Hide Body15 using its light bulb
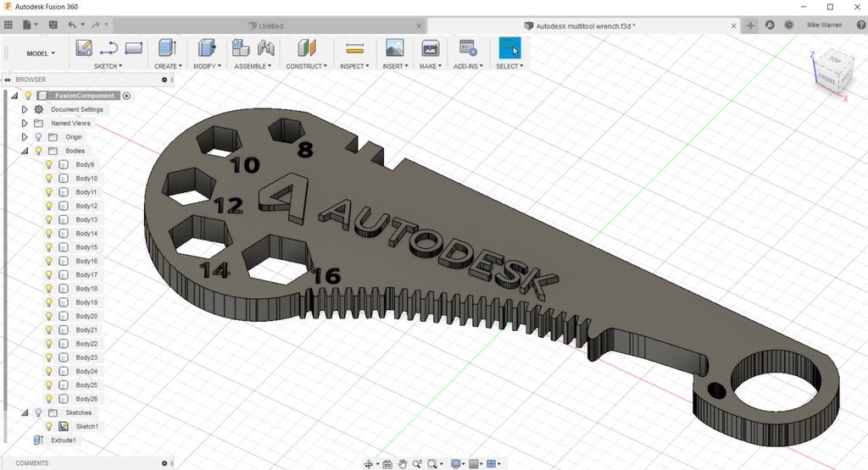868x470 pixels. 48,247
